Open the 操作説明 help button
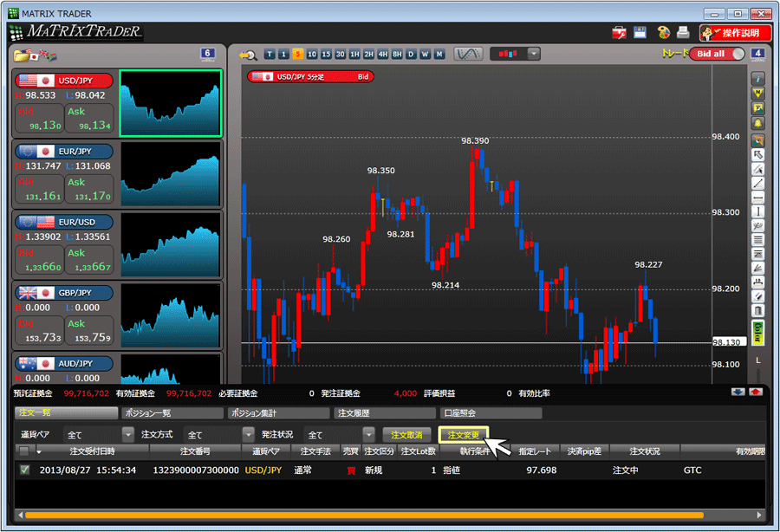The image size is (780, 532). pyautogui.click(x=736, y=33)
